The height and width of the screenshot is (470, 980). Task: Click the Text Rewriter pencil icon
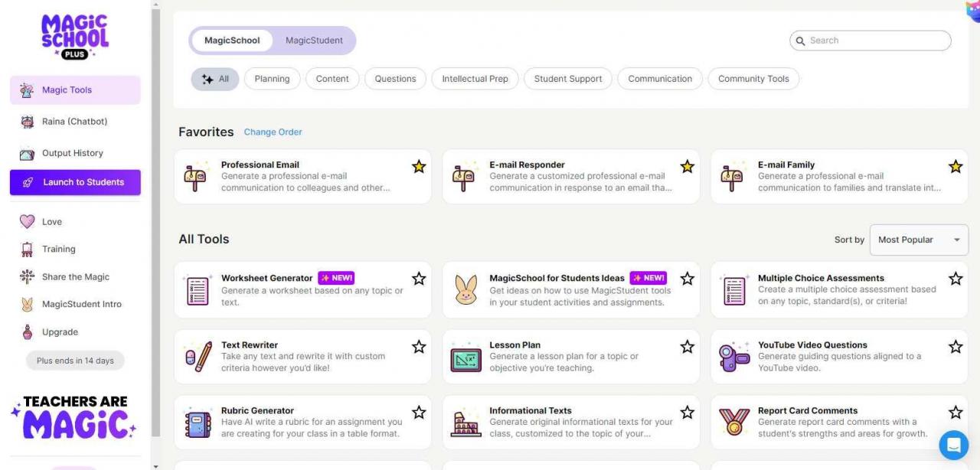pyautogui.click(x=198, y=357)
